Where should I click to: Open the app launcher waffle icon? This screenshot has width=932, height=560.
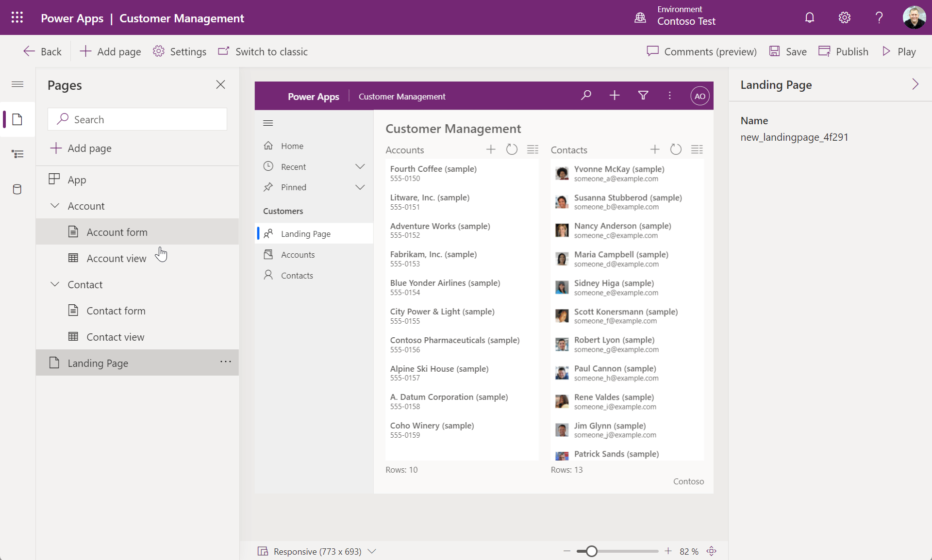(x=17, y=17)
